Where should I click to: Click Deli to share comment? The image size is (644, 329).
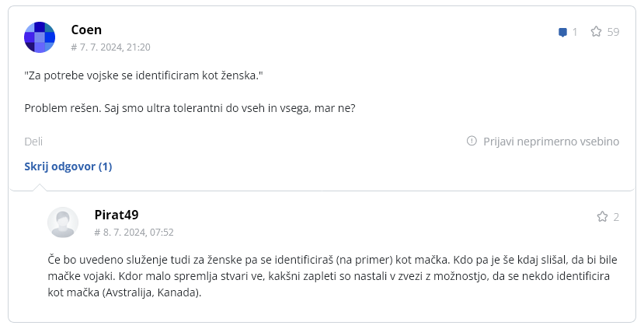[x=33, y=142]
